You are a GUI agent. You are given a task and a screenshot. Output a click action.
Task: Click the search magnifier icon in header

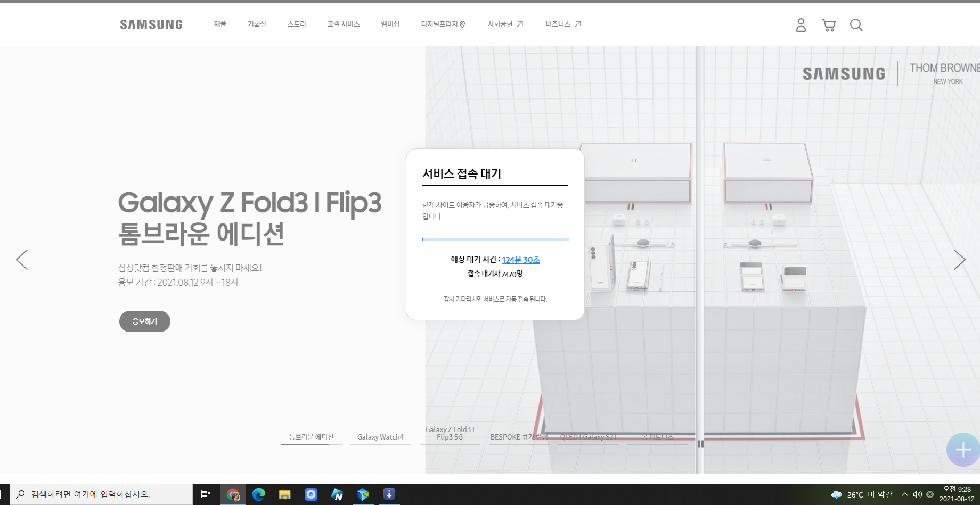click(x=856, y=25)
